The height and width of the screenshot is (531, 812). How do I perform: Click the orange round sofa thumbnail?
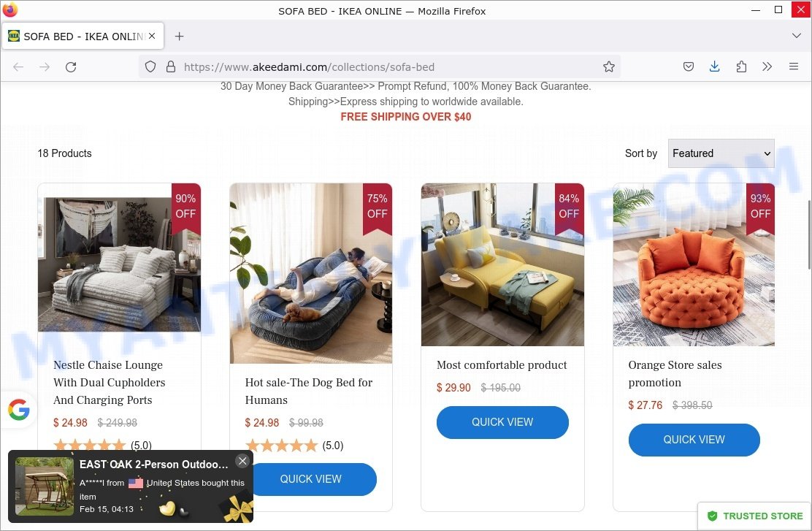(x=694, y=264)
